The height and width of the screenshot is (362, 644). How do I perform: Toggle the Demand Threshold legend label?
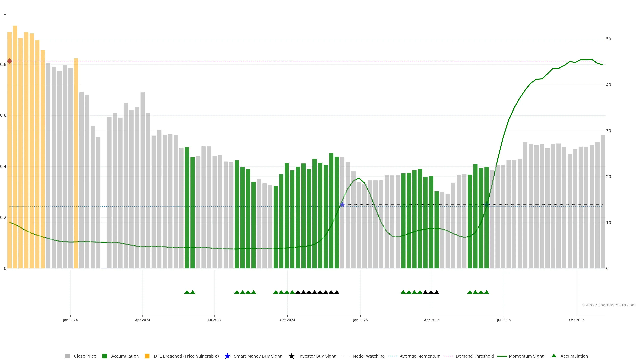point(474,356)
